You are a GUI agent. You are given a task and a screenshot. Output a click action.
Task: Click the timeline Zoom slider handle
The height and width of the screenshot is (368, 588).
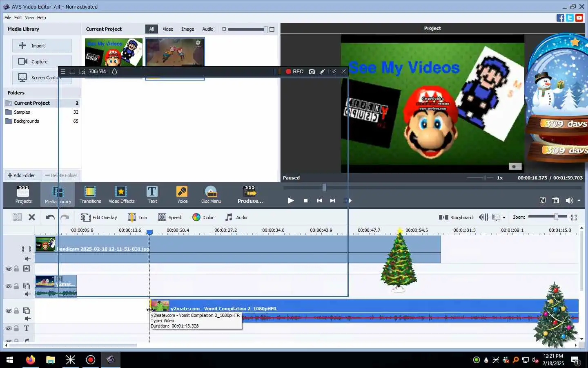pyautogui.click(x=556, y=217)
